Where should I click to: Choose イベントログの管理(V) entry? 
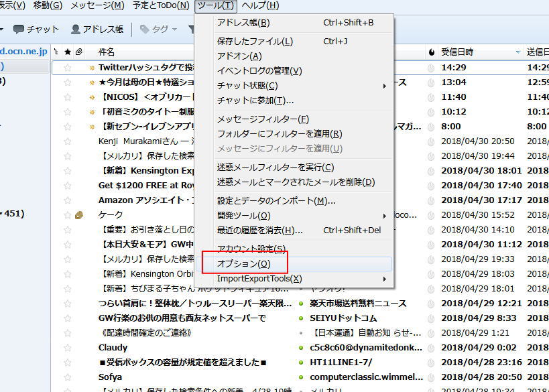pos(294,71)
